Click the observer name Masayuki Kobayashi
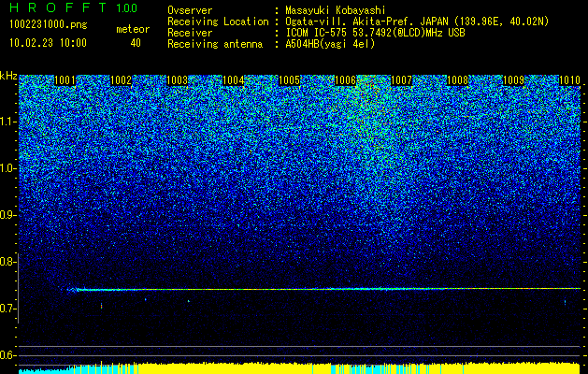Image resolution: width=588 pixels, height=374 pixels. point(335,11)
